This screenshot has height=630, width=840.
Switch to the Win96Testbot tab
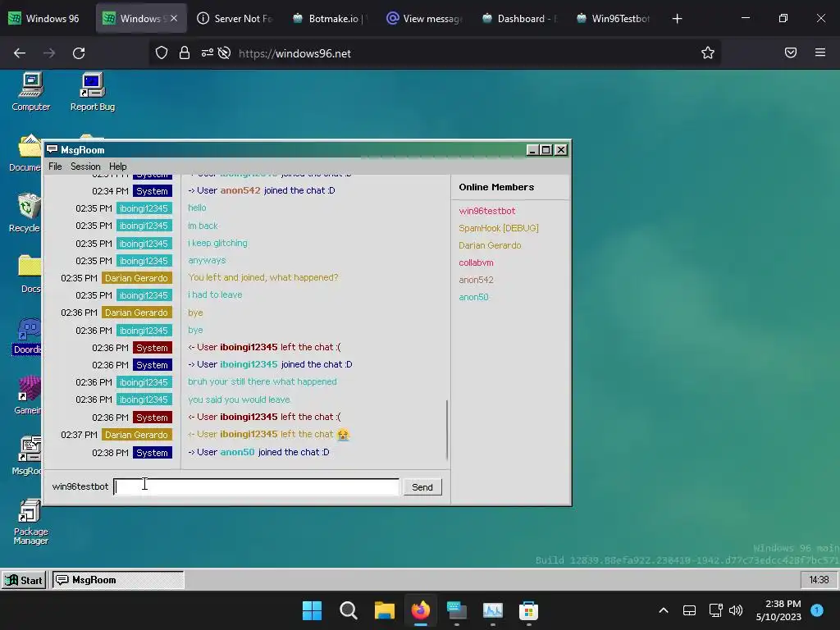(x=613, y=19)
